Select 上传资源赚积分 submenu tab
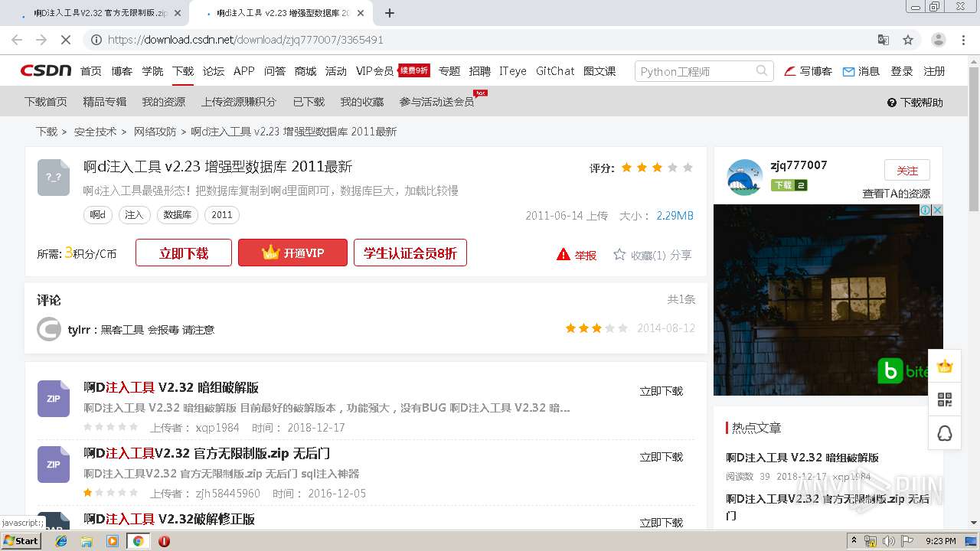Image resolution: width=980 pixels, height=551 pixels. click(239, 102)
